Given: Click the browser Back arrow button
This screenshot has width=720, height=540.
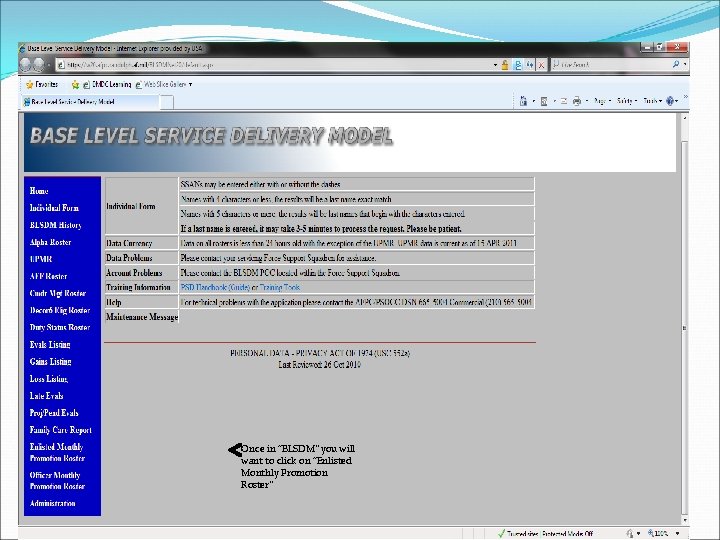Looking at the screenshot, I should click(x=25, y=65).
